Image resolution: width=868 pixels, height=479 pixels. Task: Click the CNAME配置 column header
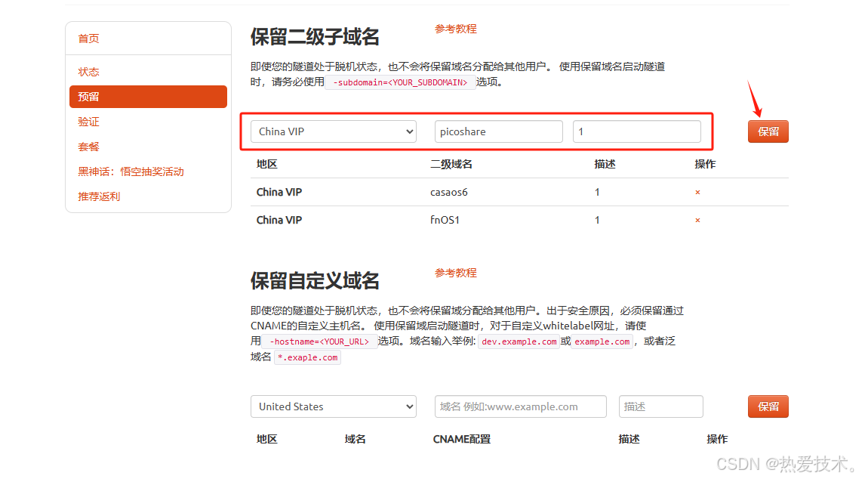(462, 439)
